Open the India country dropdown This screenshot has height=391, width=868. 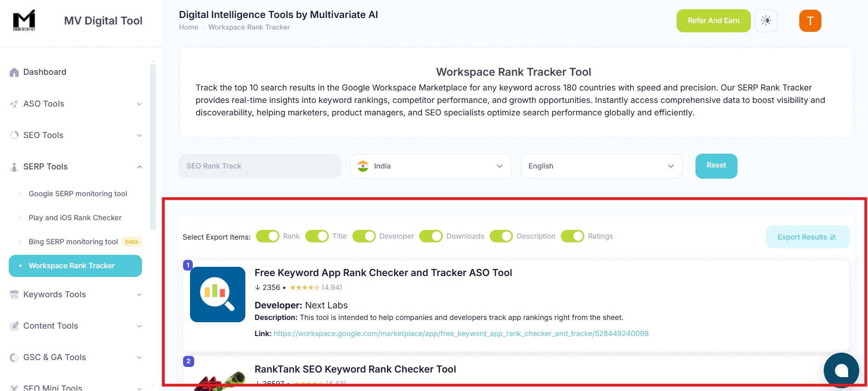click(431, 166)
